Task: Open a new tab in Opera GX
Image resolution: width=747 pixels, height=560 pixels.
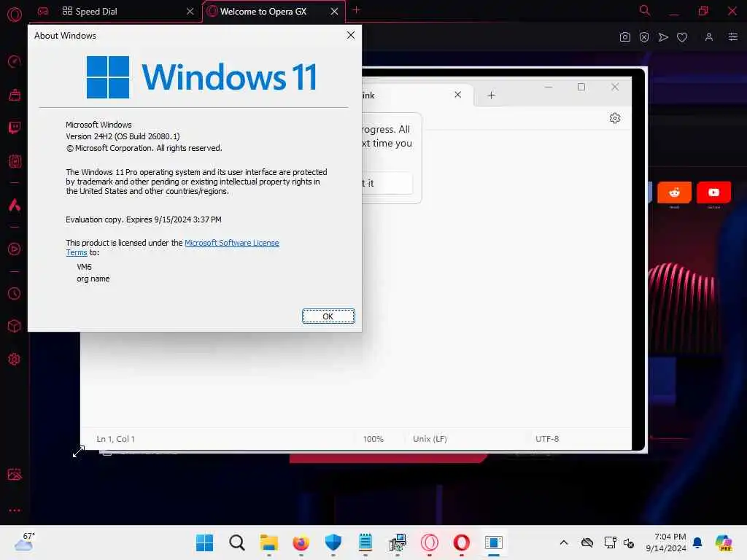Action: coord(356,10)
